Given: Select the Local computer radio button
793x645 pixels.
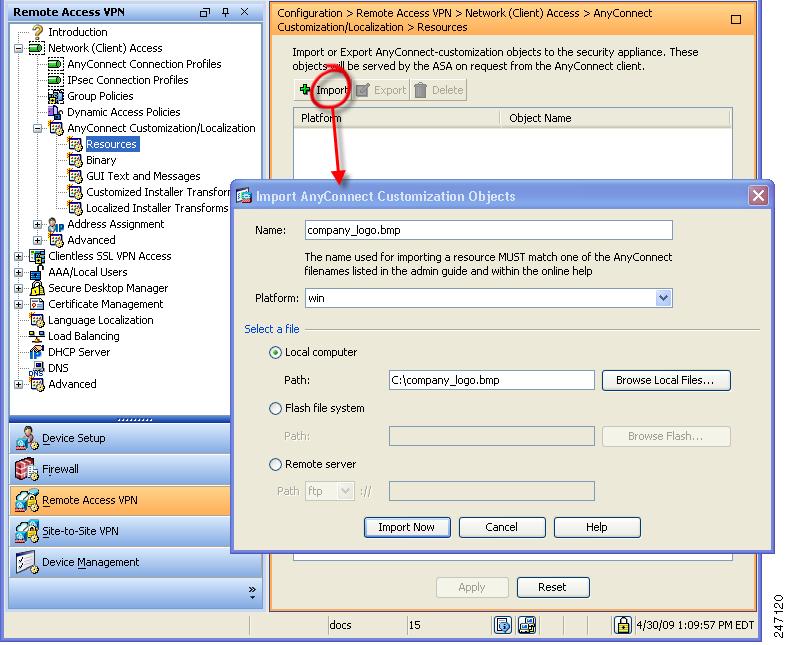Looking at the screenshot, I should (x=275, y=352).
